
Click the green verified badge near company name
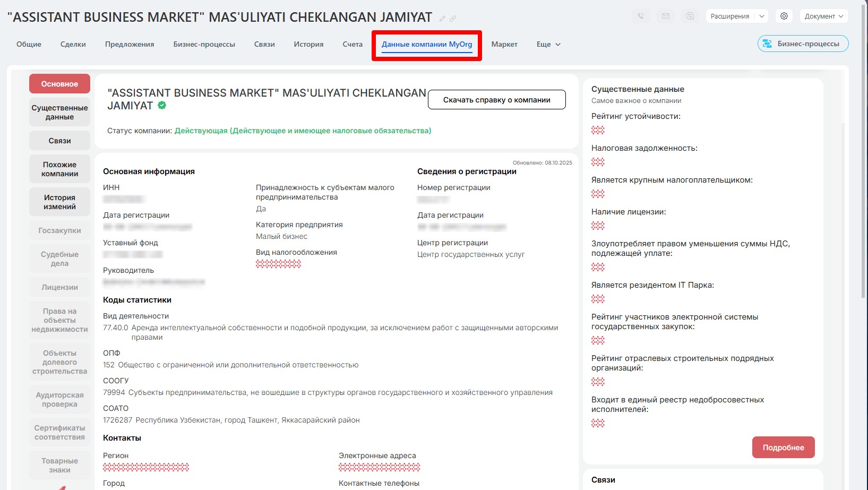click(x=162, y=105)
